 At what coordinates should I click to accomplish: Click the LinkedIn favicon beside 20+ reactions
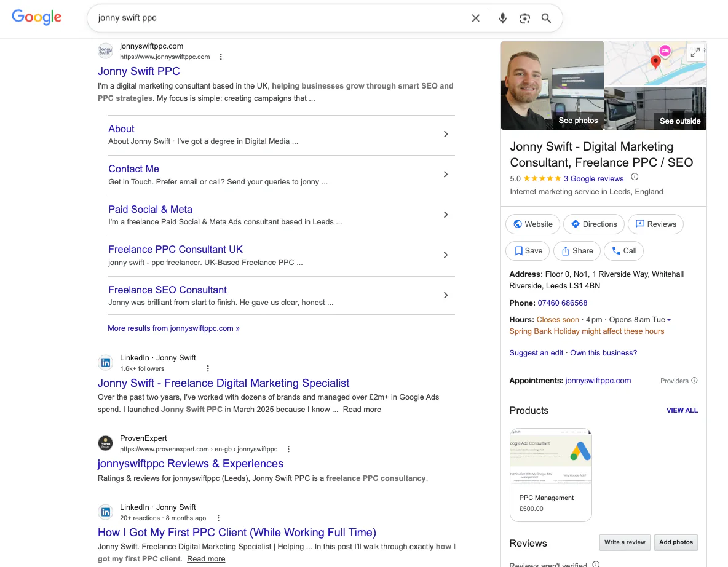tap(105, 512)
